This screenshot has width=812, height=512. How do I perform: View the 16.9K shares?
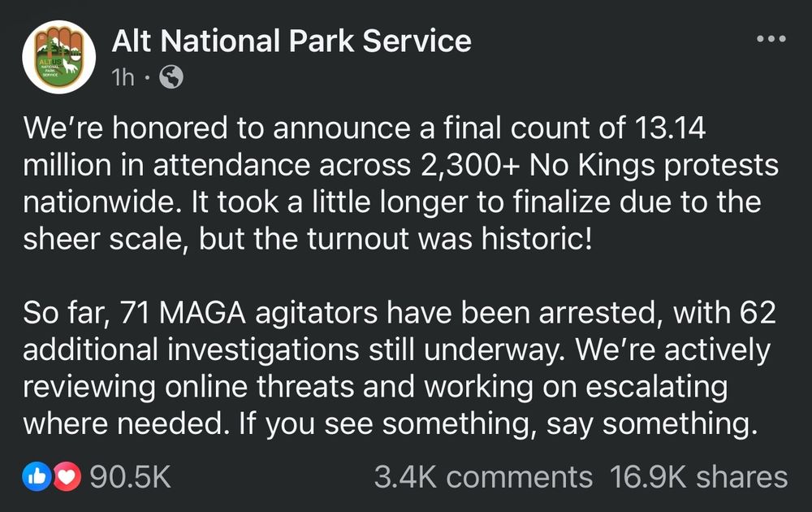coord(698,477)
